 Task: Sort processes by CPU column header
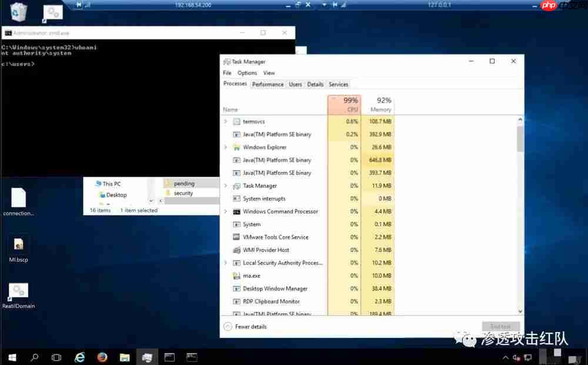click(x=344, y=105)
